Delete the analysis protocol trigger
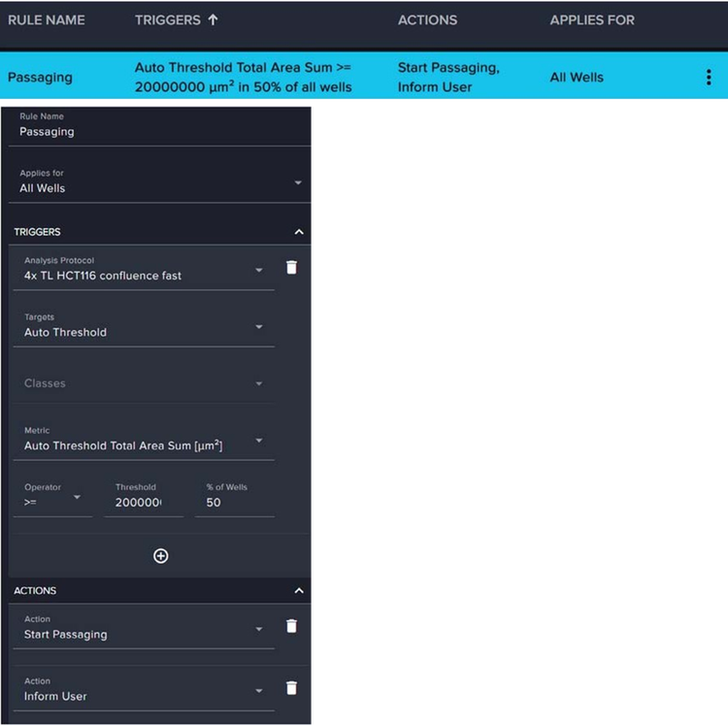728x725 pixels. pyautogui.click(x=291, y=267)
